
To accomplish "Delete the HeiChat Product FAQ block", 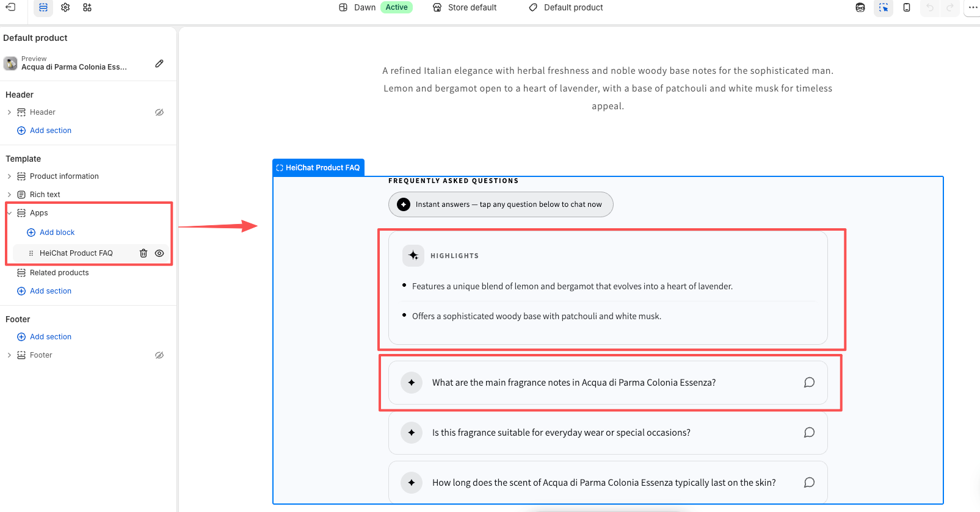I will pos(143,253).
